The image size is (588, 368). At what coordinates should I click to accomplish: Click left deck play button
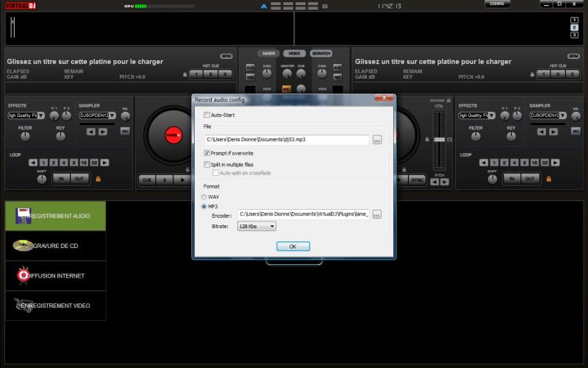(x=182, y=180)
